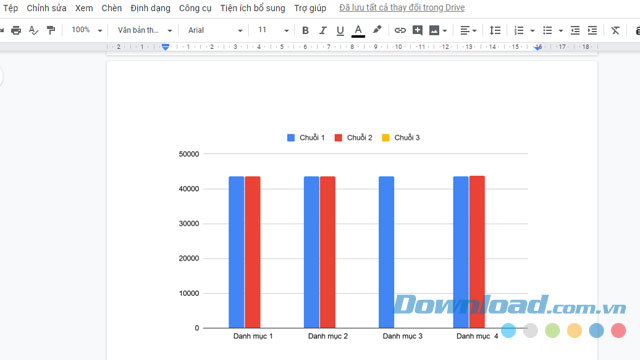Open the line spacing options
The height and width of the screenshot is (360, 640).
click(495, 30)
